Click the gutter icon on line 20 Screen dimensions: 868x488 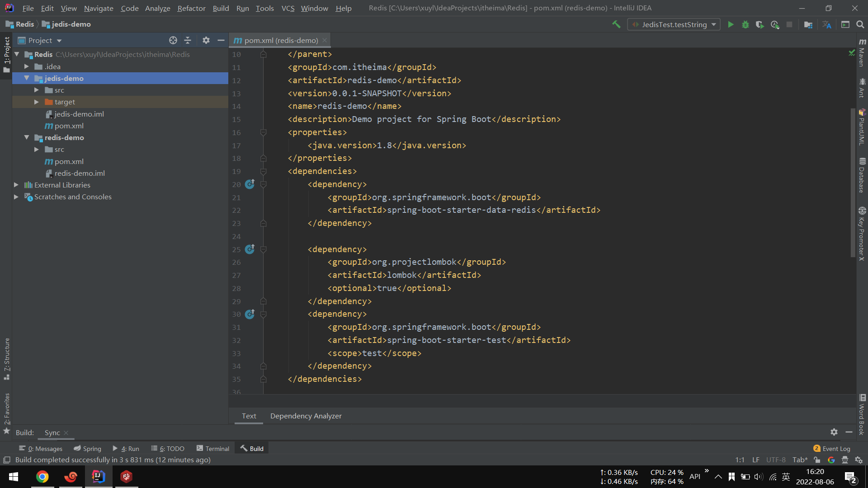click(x=250, y=184)
